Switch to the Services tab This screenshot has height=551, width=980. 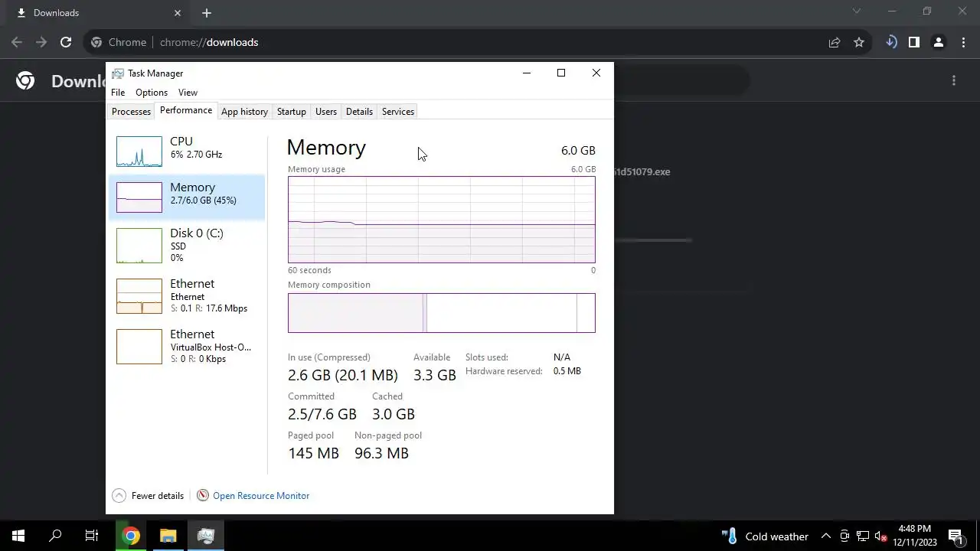398,112
